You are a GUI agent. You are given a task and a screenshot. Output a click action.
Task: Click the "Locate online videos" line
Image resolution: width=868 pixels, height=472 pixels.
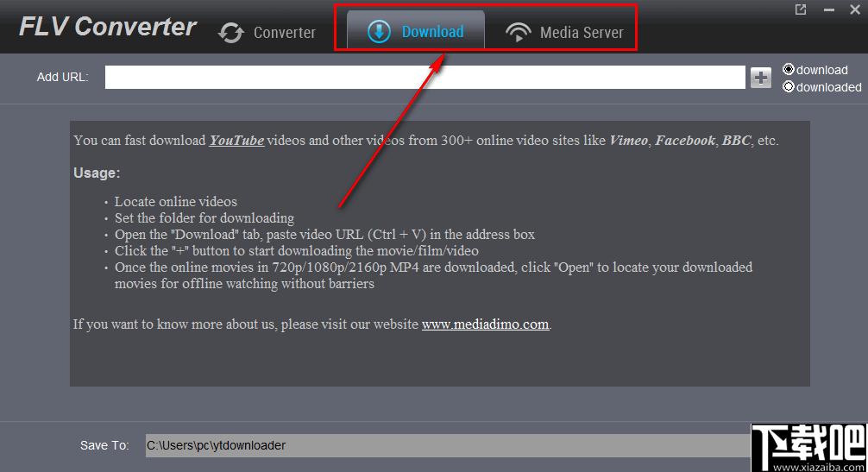(175, 202)
